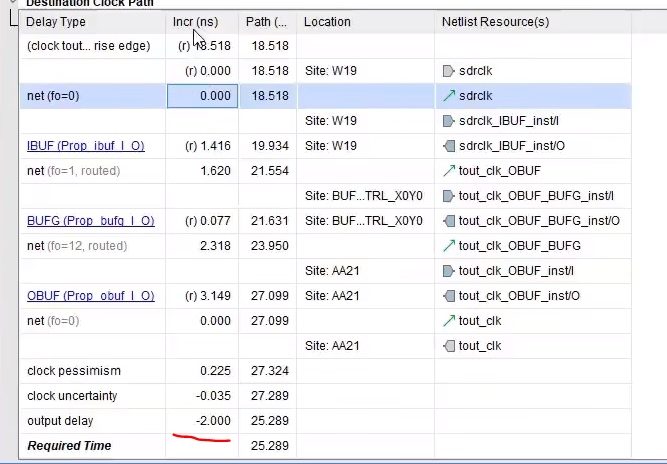Click the 25.289 Required Time path value
Viewport: 667px width, 464px height.
coord(270,445)
